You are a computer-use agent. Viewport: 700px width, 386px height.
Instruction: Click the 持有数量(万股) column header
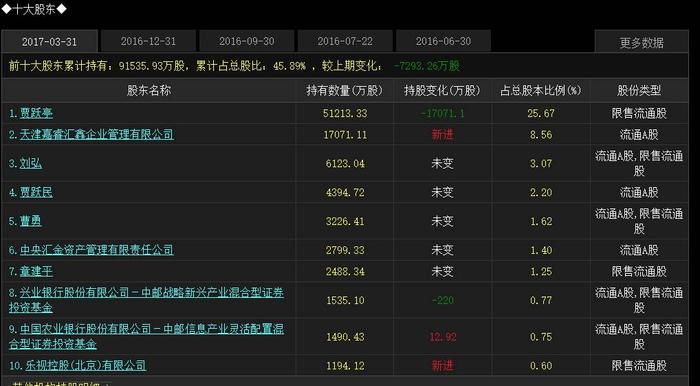click(x=345, y=91)
